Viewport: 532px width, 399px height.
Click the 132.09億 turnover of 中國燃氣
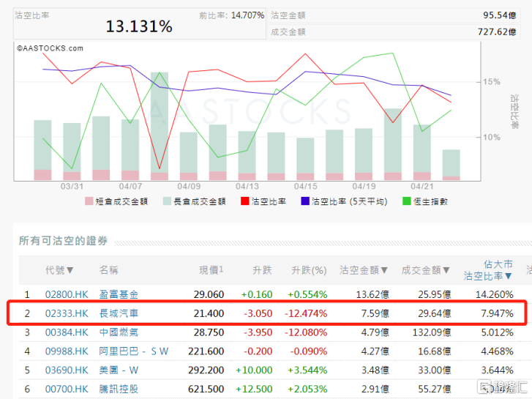(432, 332)
